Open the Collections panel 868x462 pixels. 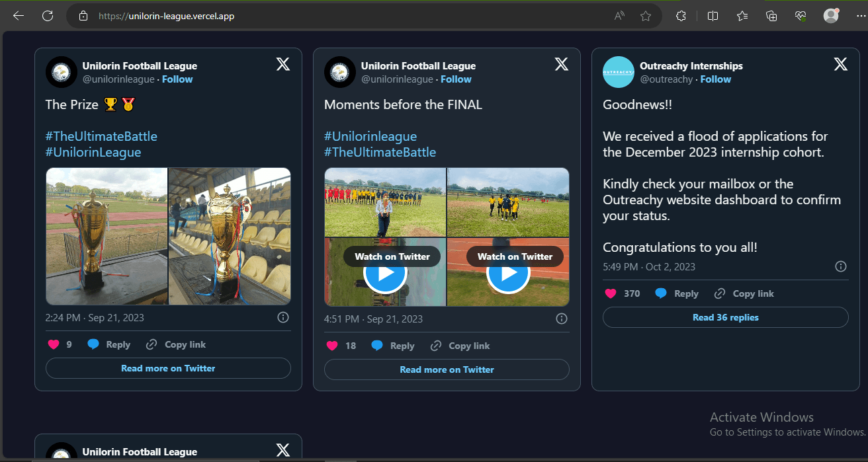click(x=771, y=16)
